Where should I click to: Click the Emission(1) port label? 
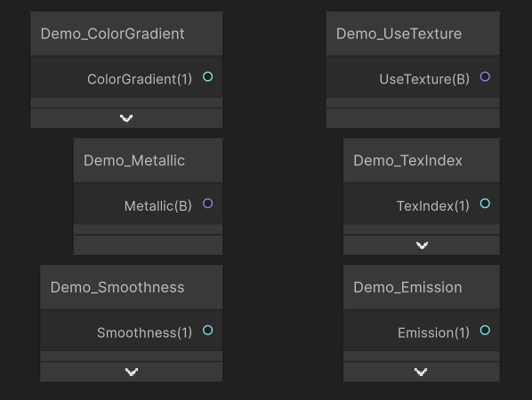433,332
